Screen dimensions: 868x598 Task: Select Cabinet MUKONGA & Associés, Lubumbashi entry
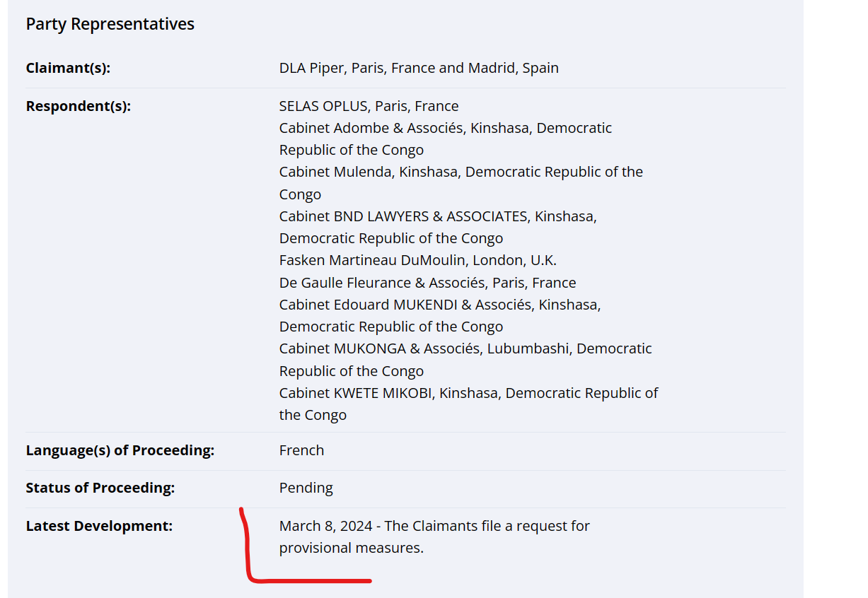click(x=465, y=348)
